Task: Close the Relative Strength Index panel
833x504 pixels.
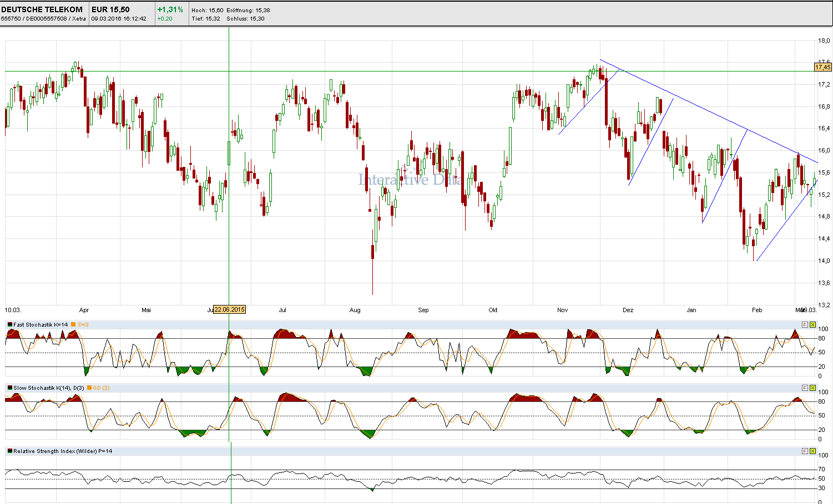Action: [x=812, y=451]
